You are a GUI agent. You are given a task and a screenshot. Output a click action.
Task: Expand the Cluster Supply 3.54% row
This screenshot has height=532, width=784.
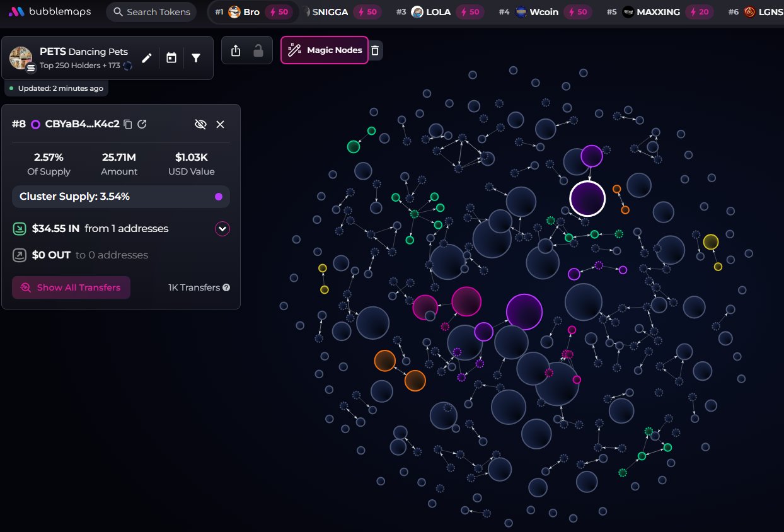120,197
